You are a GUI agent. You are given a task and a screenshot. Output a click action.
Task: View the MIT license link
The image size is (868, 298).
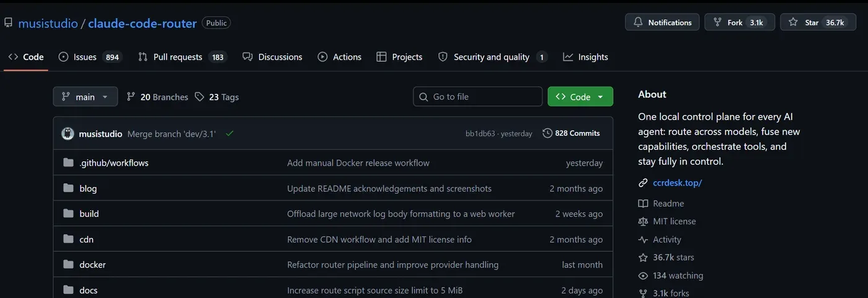coord(675,222)
